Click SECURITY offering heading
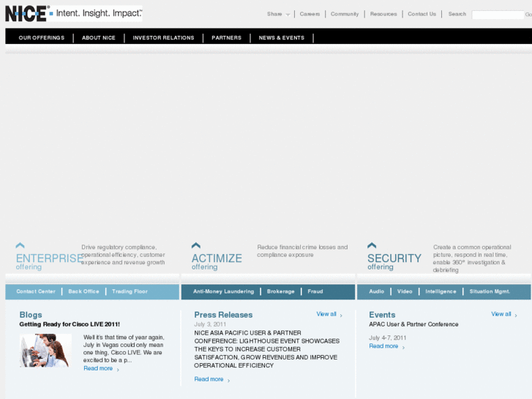 coord(394,261)
